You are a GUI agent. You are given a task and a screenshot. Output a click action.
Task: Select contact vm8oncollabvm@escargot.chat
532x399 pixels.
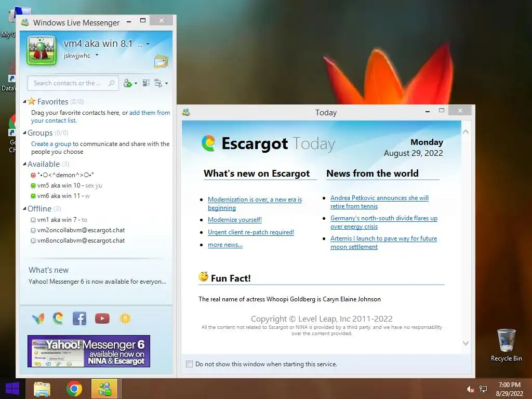click(x=81, y=241)
